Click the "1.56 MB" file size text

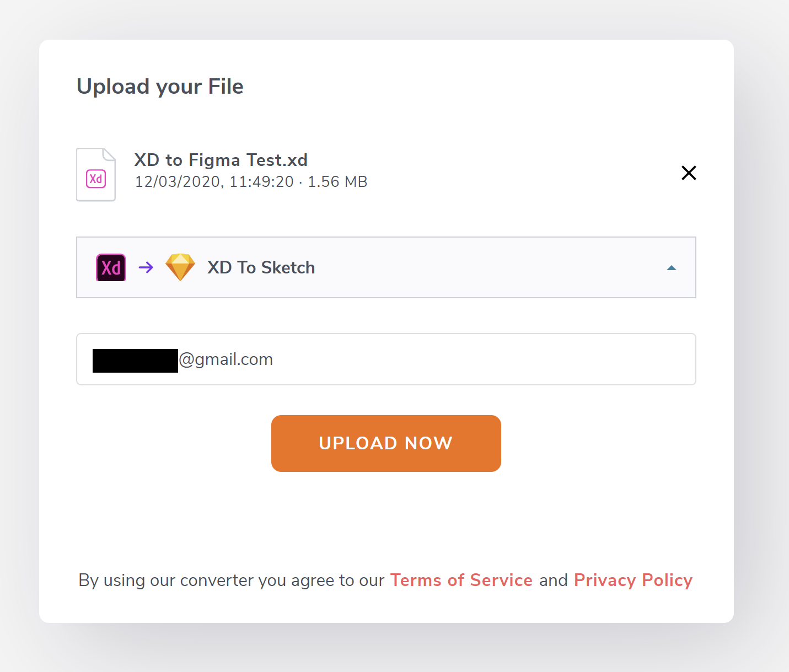point(337,182)
